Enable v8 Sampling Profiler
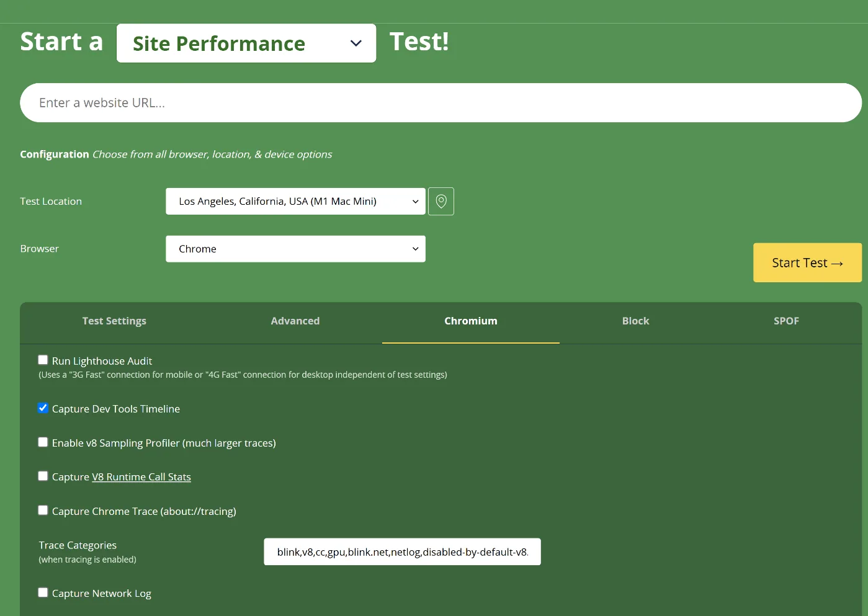The height and width of the screenshot is (616, 868). click(43, 442)
